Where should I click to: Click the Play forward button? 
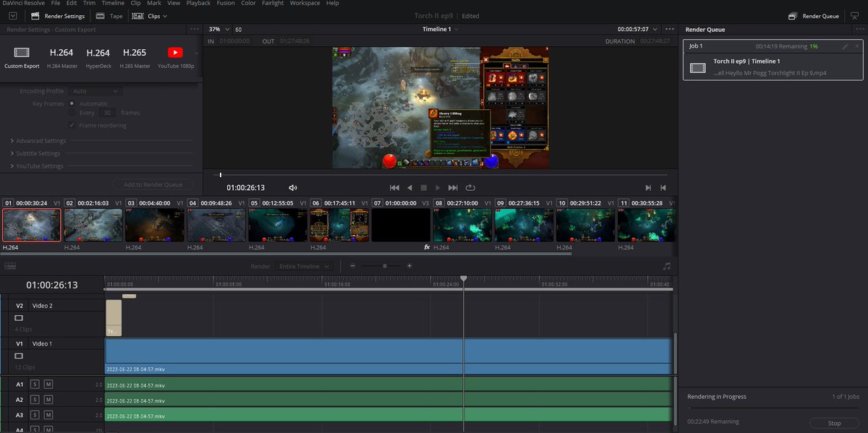438,187
